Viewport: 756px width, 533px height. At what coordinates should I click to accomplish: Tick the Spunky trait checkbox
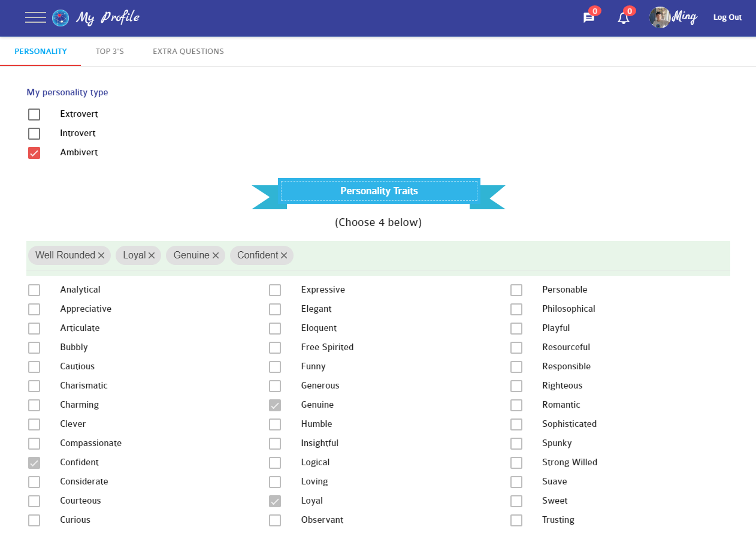(x=516, y=444)
